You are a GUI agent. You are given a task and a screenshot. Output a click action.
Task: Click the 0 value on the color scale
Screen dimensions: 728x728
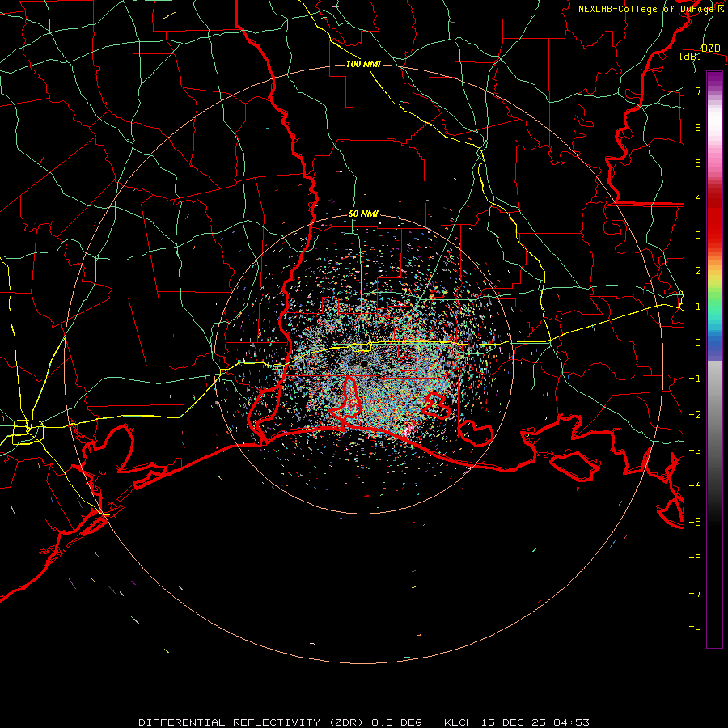698,343
